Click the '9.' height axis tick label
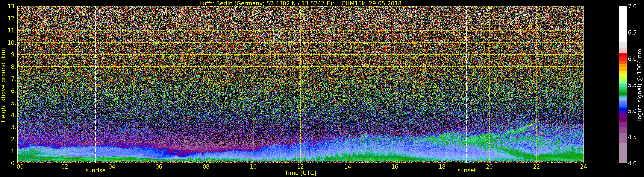 pyautogui.click(x=14, y=55)
